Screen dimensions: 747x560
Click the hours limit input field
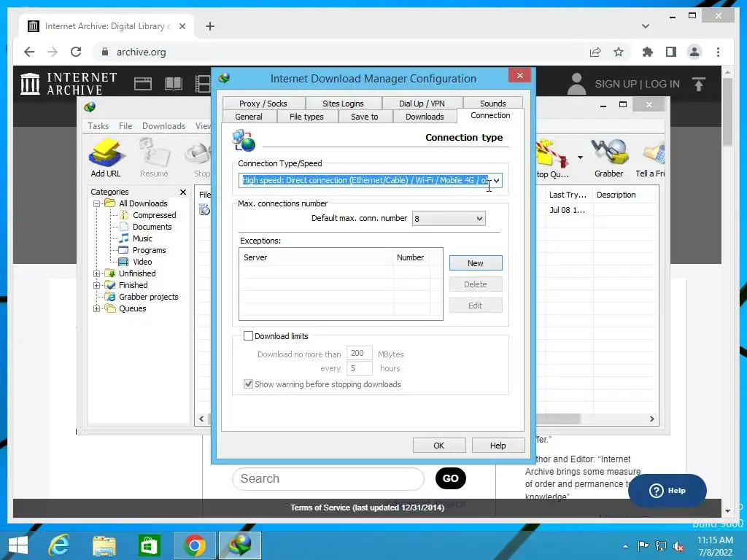(x=359, y=368)
